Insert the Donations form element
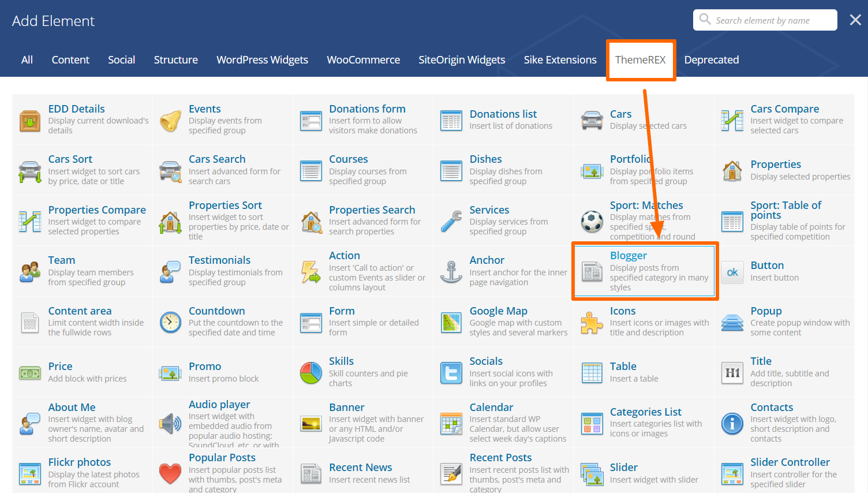This screenshot has width=868, height=493. tap(367, 109)
